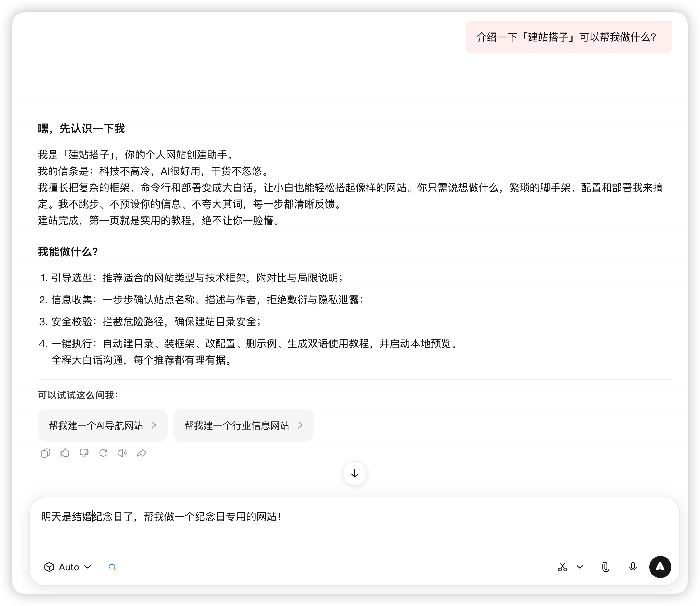Start voice input with microphone icon
The width and height of the screenshot is (700, 606).
tap(633, 567)
